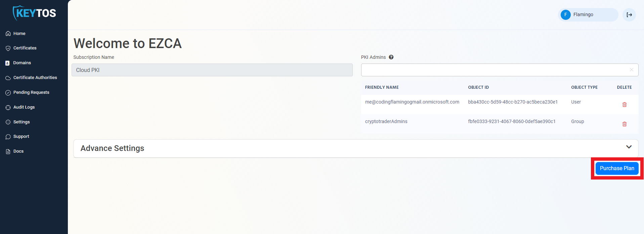Click the User object type cell
The width and height of the screenshot is (644, 234).
[x=576, y=102]
